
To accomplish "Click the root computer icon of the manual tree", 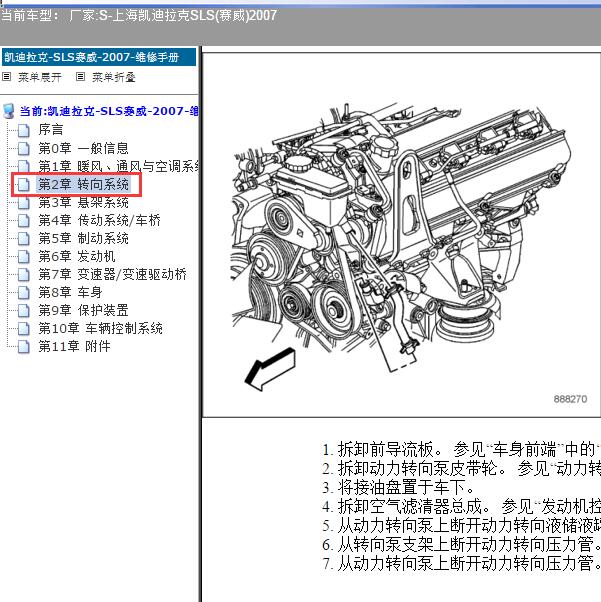I will (x=8, y=111).
